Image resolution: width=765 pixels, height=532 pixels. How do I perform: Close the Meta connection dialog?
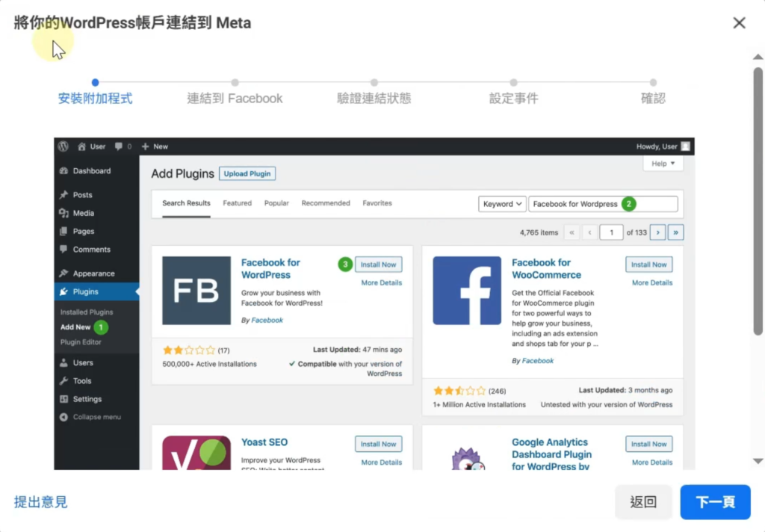coord(739,23)
